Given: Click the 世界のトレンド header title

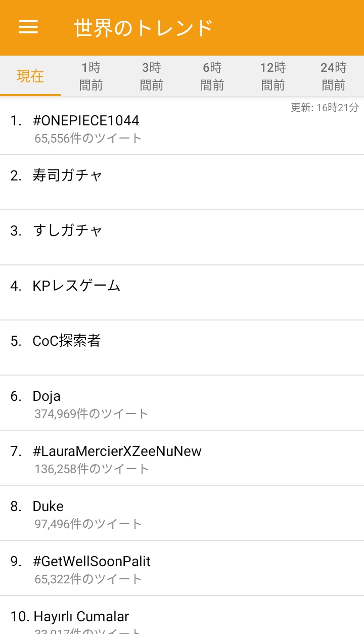Looking at the screenshot, I should point(143,28).
